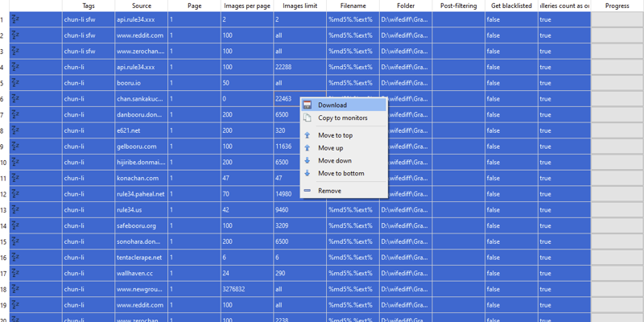Click the Move down arrow icon
The height and width of the screenshot is (322, 644).
click(308, 160)
